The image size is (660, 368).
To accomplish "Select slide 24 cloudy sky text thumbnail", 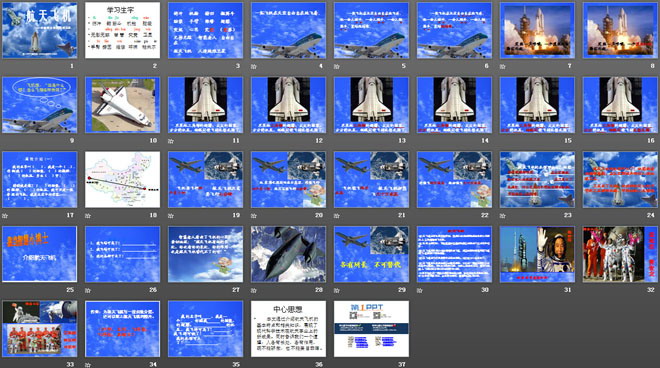I will coord(620,180).
